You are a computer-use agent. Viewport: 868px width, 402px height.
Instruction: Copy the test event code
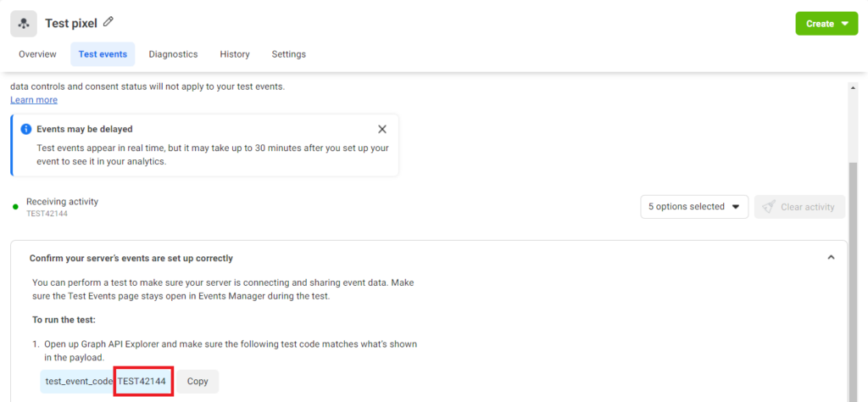(198, 382)
